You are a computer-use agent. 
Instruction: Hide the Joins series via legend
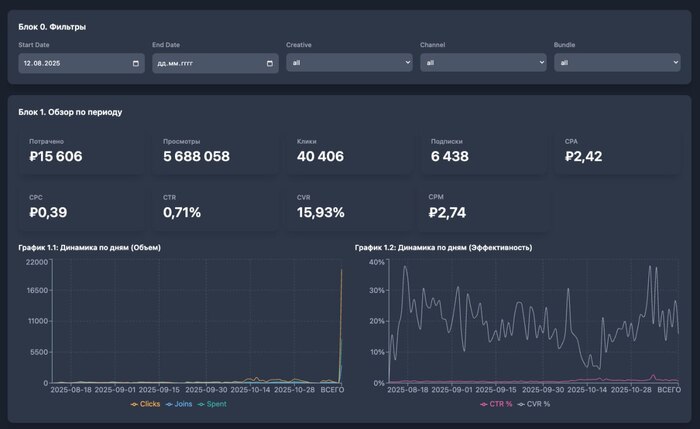click(180, 404)
